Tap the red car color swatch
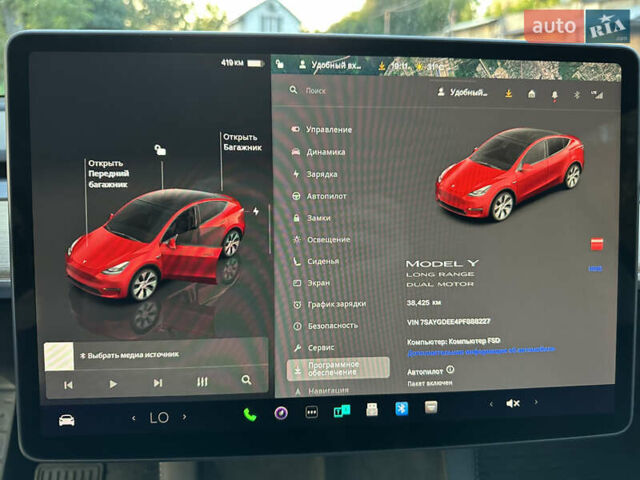The width and height of the screenshot is (640, 480). click(x=597, y=244)
